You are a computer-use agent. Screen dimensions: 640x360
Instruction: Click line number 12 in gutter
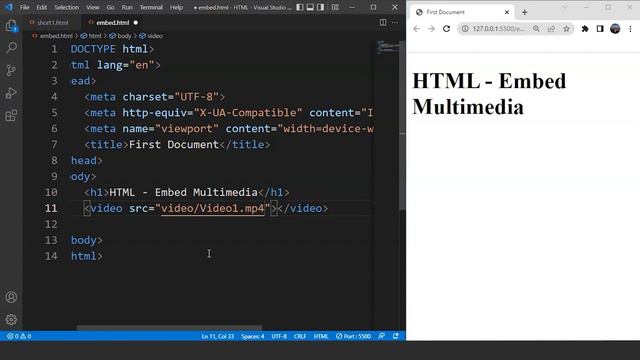click(x=51, y=224)
